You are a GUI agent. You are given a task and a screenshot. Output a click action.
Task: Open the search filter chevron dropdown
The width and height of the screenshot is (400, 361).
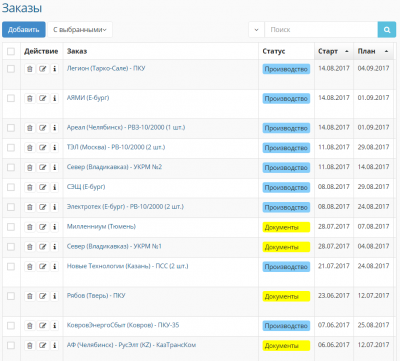256,30
